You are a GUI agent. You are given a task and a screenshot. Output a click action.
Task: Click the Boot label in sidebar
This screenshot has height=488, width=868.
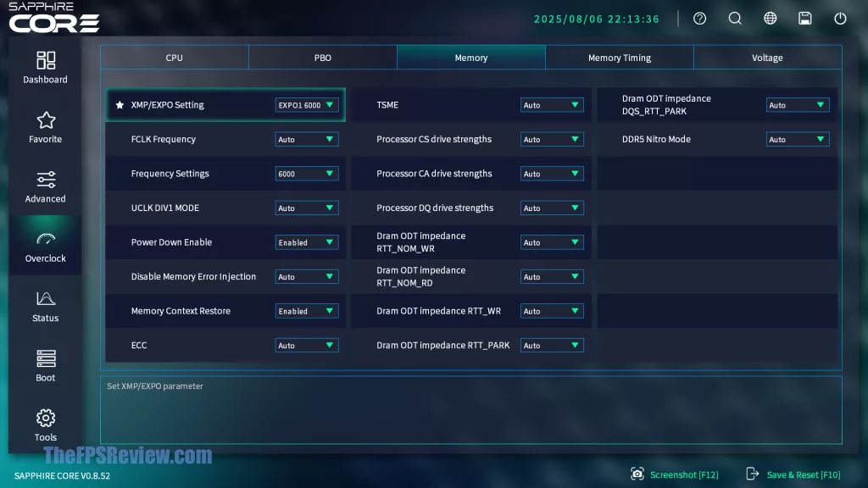46,378
